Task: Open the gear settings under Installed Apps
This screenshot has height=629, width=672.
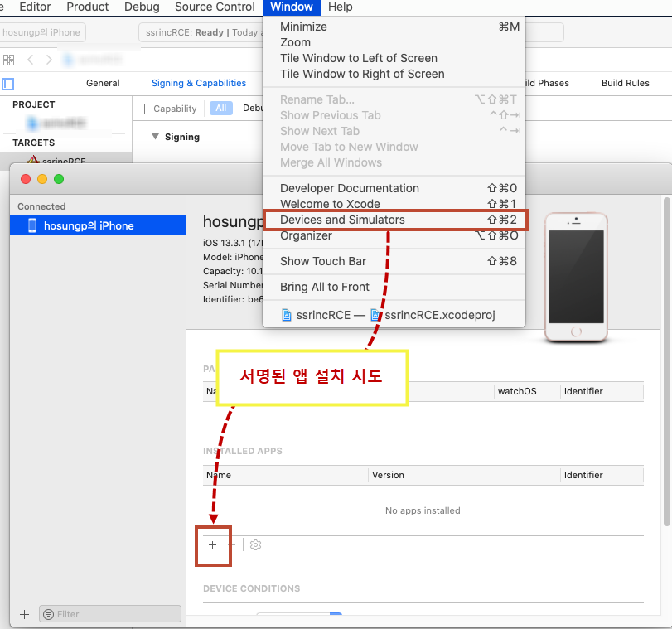Action: click(255, 545)
